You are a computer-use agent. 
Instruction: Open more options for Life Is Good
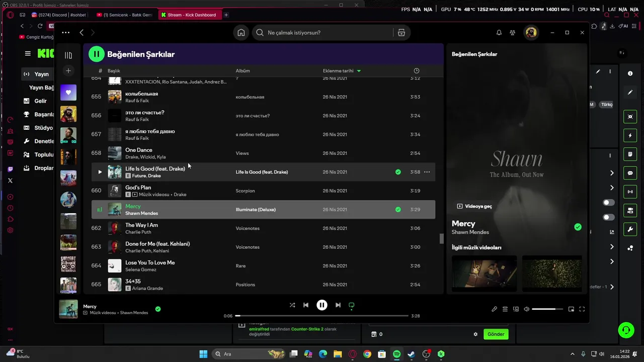click(427, 172)
